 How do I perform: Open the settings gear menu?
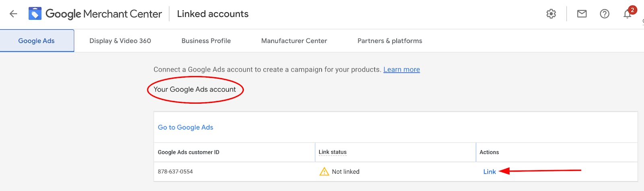tap(551, 14)
